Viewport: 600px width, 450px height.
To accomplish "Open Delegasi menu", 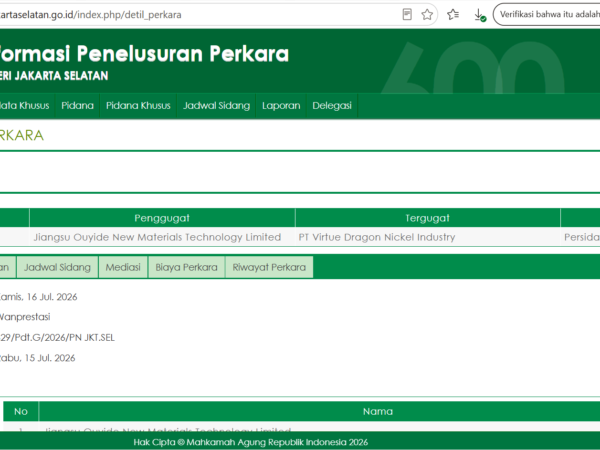I will (x=332, y=106).
